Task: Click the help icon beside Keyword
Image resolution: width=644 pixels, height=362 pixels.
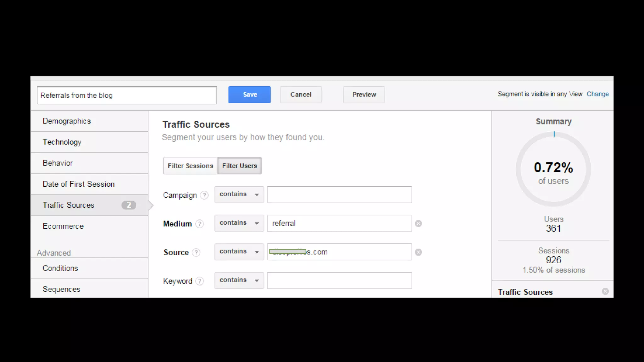Action: tap(200, 281)
